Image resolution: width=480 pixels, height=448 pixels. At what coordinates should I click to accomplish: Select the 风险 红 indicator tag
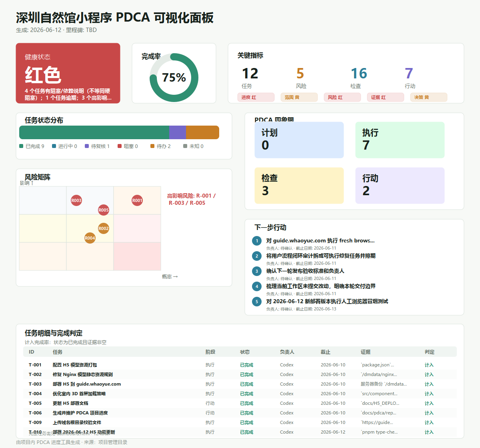tap(342, 97)
